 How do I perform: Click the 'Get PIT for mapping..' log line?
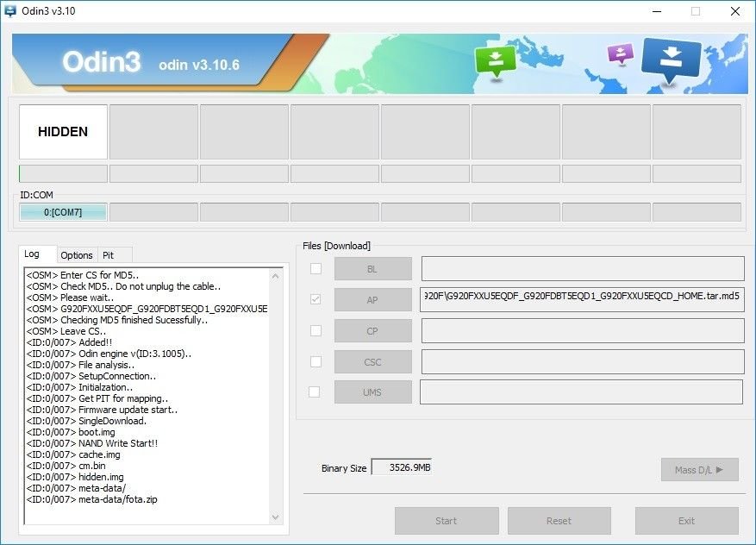(x=97, y=398)
